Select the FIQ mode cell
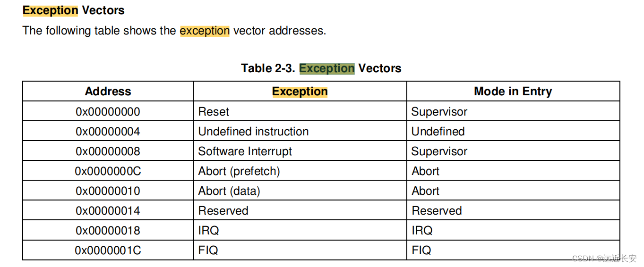The width and height of the screenshot is (644, 267). (421, 250)
